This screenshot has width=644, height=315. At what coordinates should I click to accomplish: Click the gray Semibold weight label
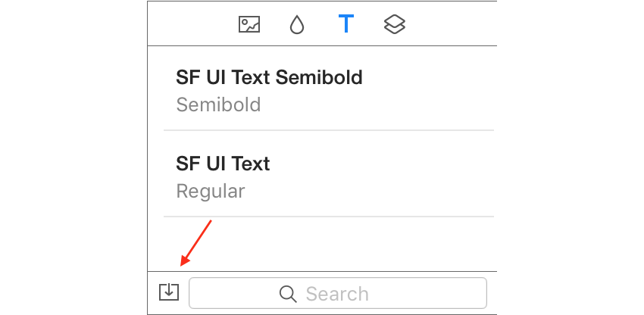[218, 104]
